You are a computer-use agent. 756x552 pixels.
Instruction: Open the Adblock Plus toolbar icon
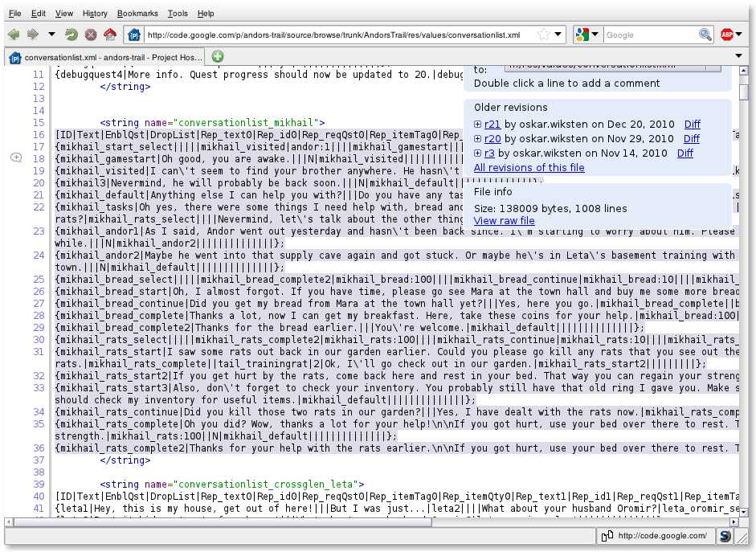click(x=727, y=35)
